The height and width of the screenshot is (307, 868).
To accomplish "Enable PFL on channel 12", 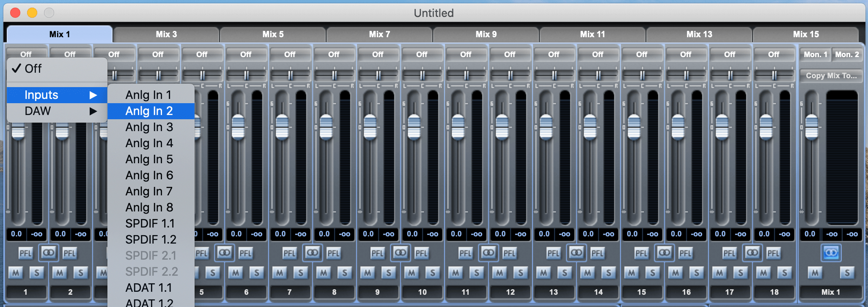I will point(509,253).
